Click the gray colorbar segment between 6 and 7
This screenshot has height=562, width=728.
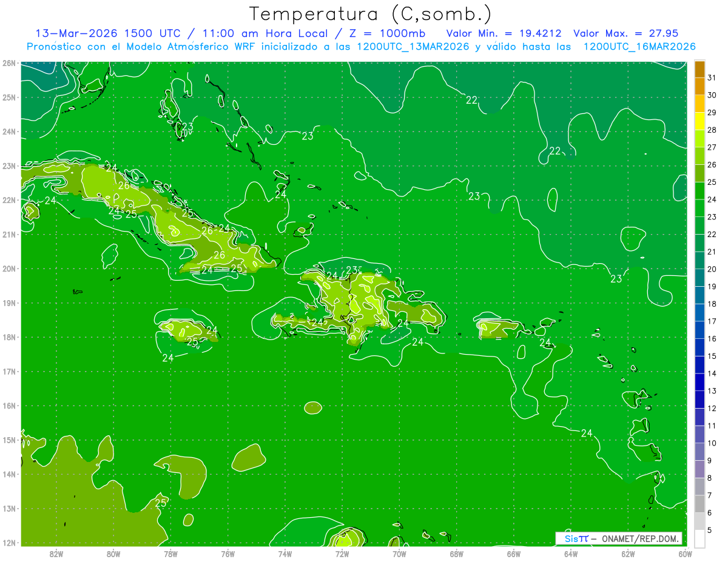pos(699,504)
